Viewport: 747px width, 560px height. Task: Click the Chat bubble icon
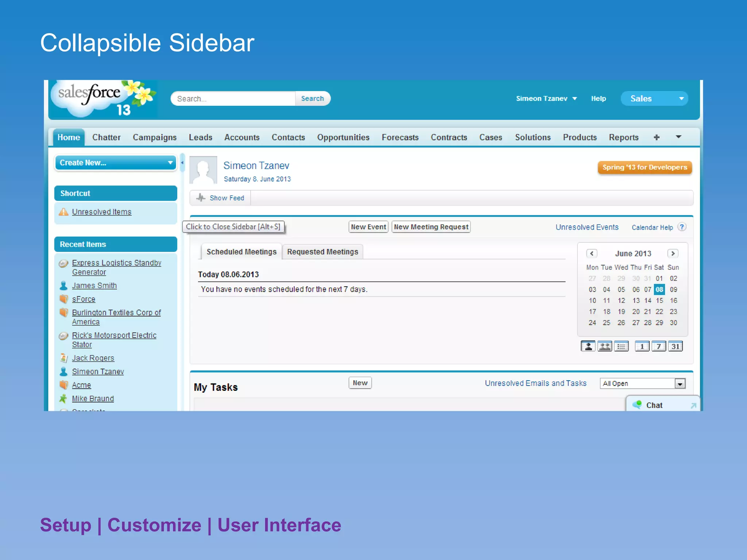pyautogui.click(x=637, y=405)
